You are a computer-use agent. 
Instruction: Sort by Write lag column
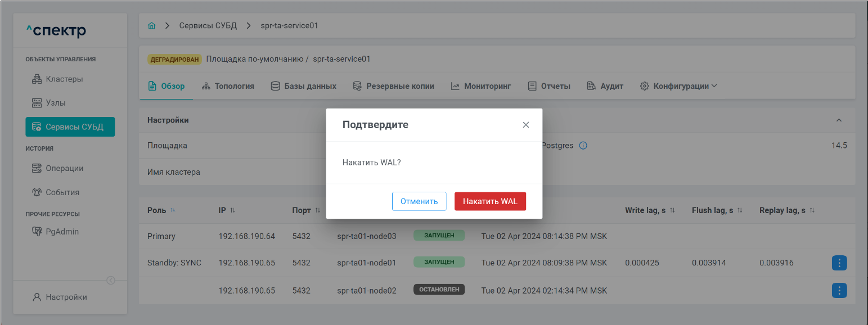pos(672,210)
